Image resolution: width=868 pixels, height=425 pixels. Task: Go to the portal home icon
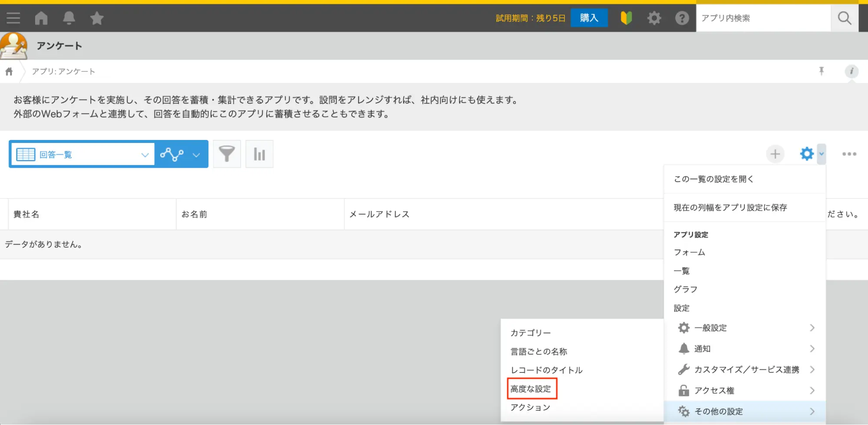[41, 18]
